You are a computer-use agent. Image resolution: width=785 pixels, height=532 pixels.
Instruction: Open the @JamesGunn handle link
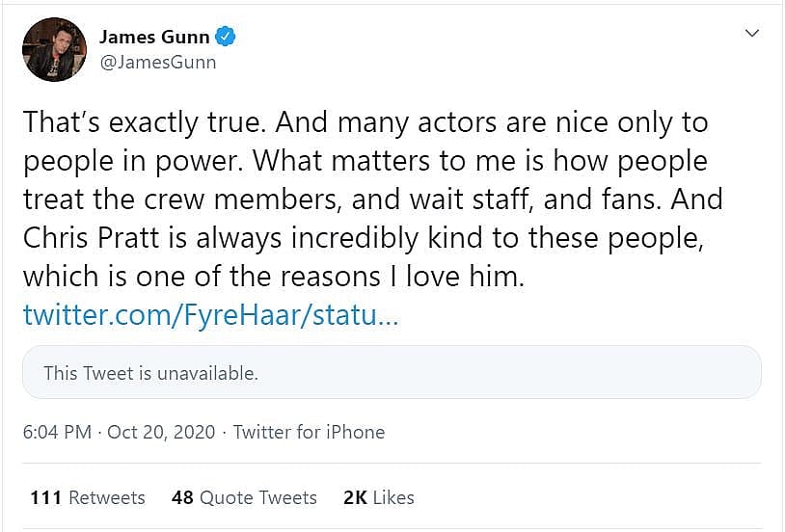[x=158, y=63]
